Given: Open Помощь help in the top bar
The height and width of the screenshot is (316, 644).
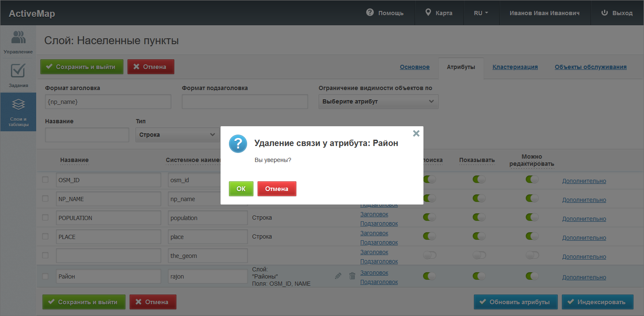Looking at the screenshot, I should [x=385, y=13].
